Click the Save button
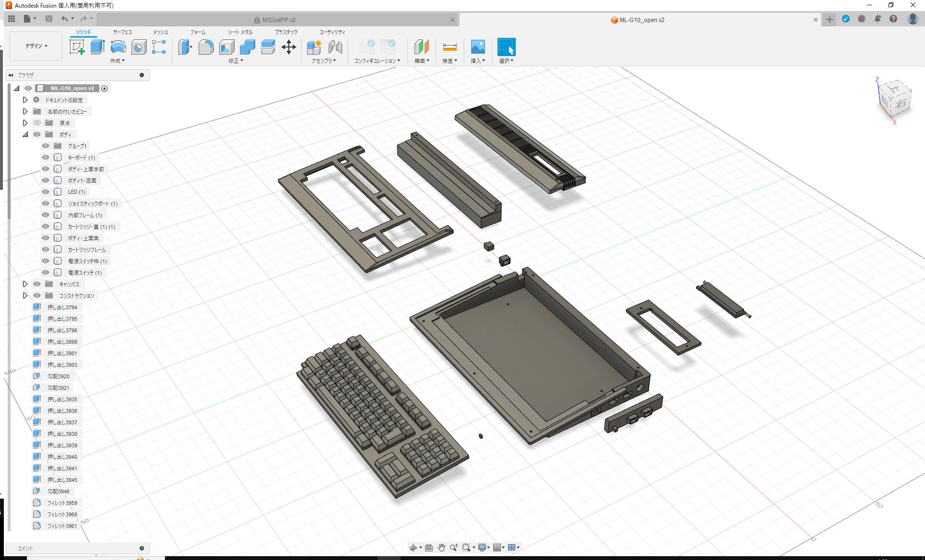 [x=49, y=18]
